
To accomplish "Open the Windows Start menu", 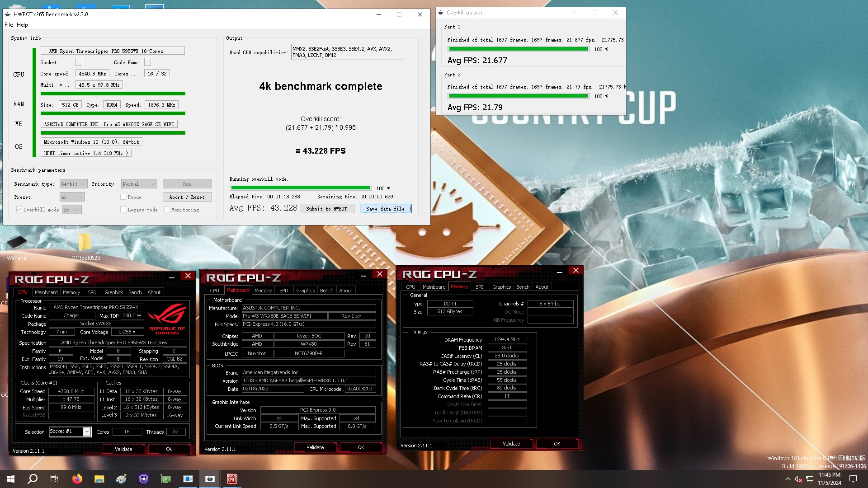I will pos(11,479).
